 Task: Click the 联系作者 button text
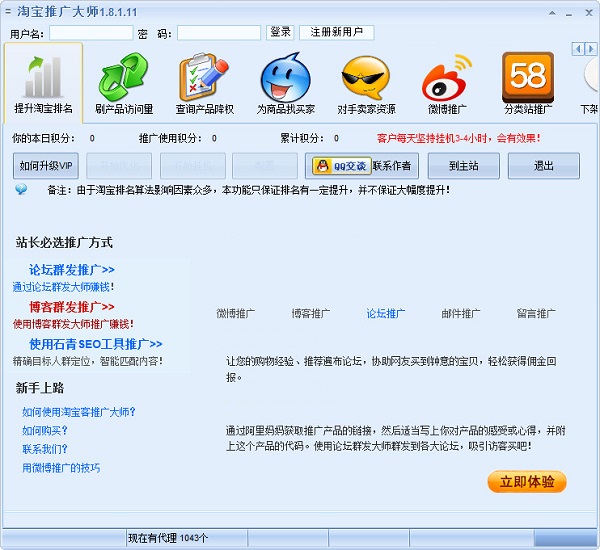point(392,166)
